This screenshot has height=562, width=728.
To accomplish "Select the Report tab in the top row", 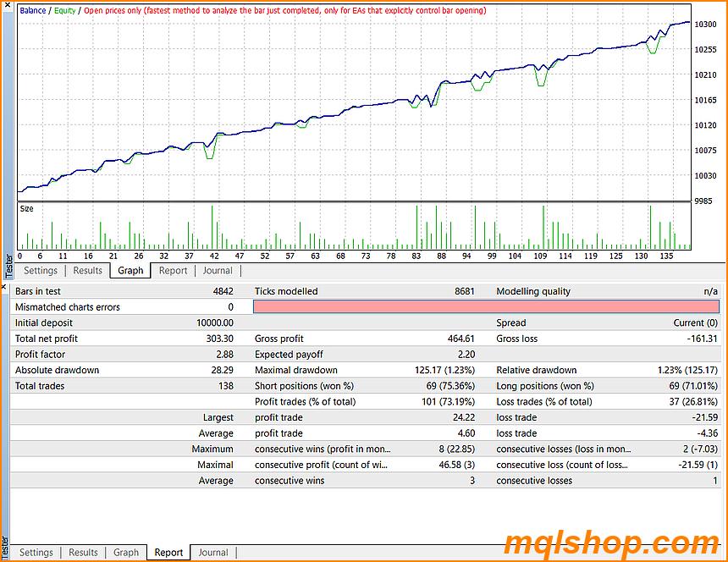I will coord(174,270).
